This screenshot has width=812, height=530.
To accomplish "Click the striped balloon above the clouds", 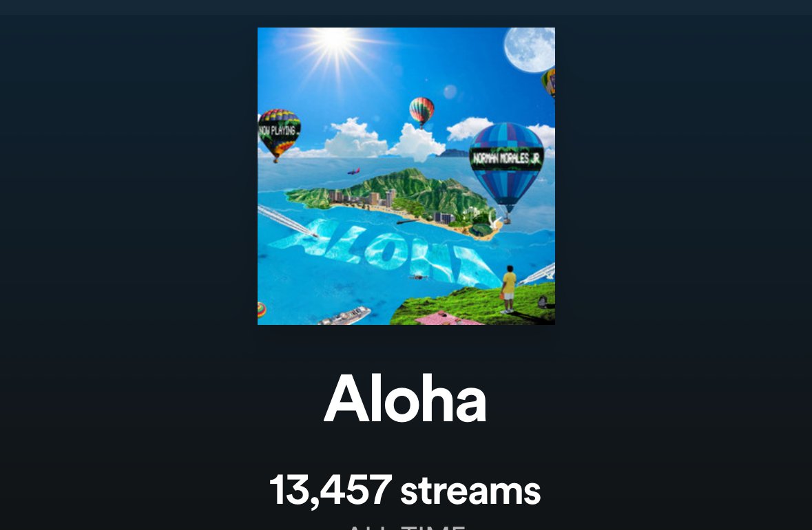I will (x=421, y=112).
